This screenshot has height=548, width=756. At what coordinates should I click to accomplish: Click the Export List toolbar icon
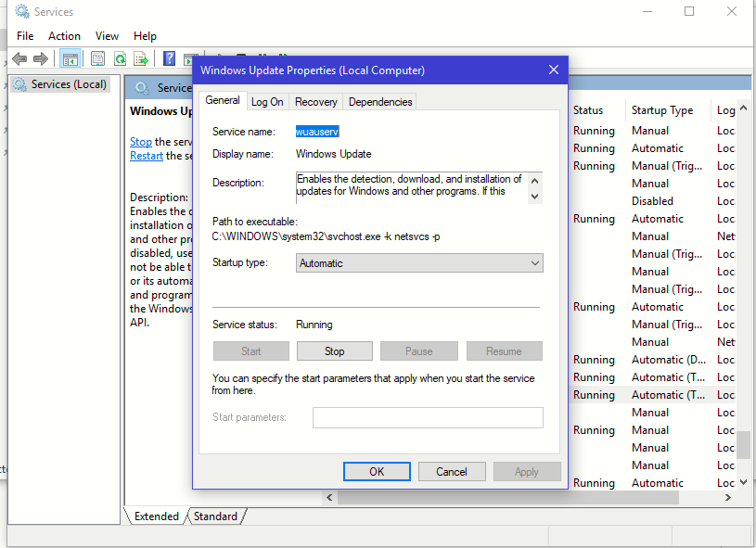[141, 58]
